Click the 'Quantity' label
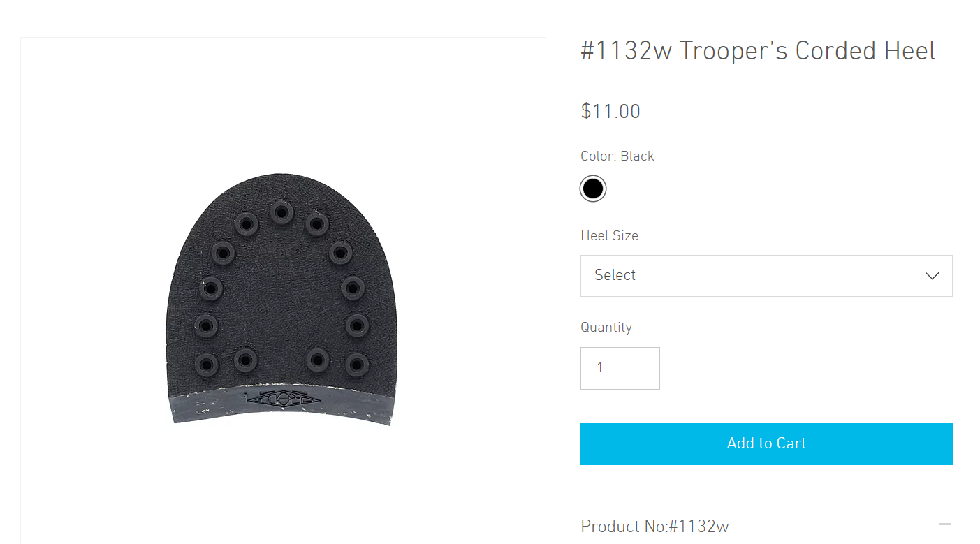Image resolution: width=980 pixels, height=544 pixels. 606,327
